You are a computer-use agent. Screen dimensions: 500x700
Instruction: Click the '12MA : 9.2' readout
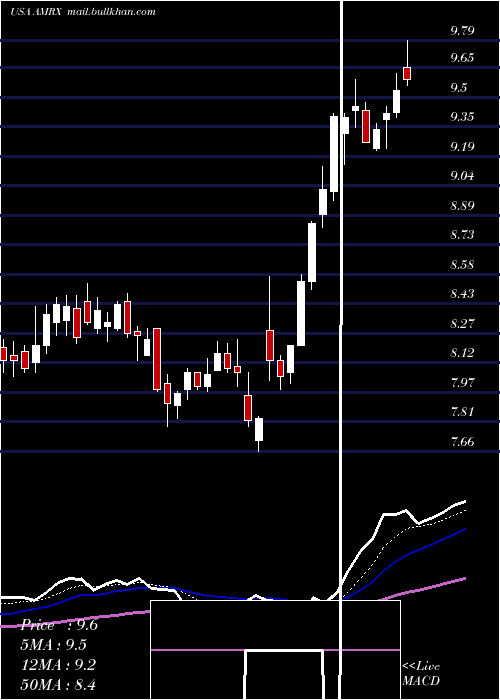[x=58, y=665]
